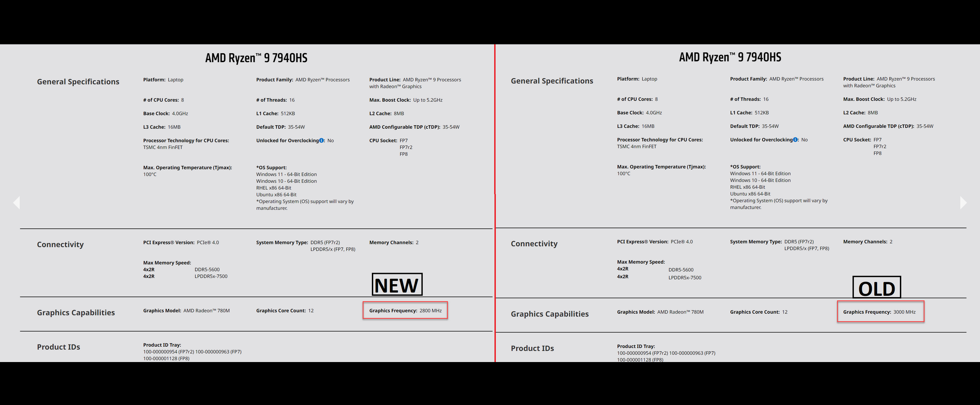
Task: Select 'Base Clock: 4.0GHz' in the OLD sheet
Action: tap(639, 112)
